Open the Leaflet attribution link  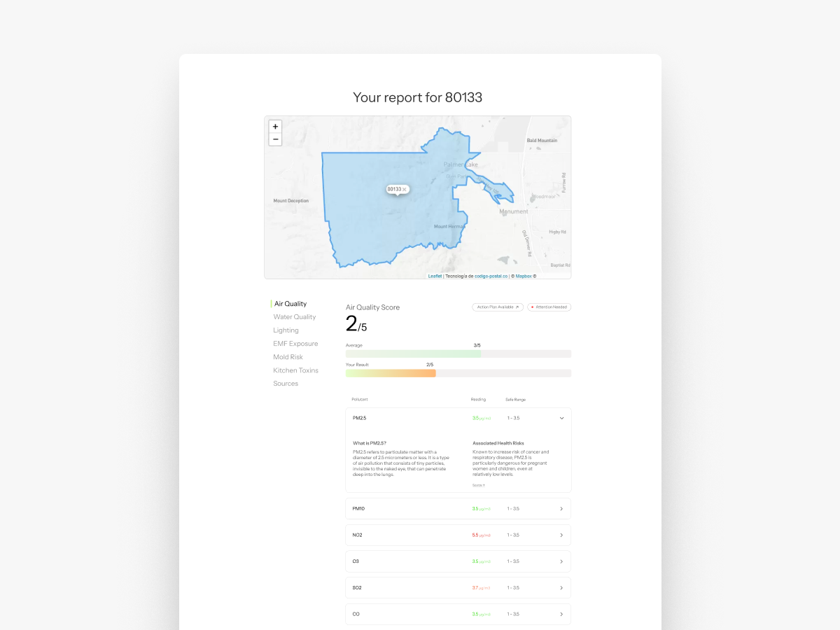coord(435,276)
